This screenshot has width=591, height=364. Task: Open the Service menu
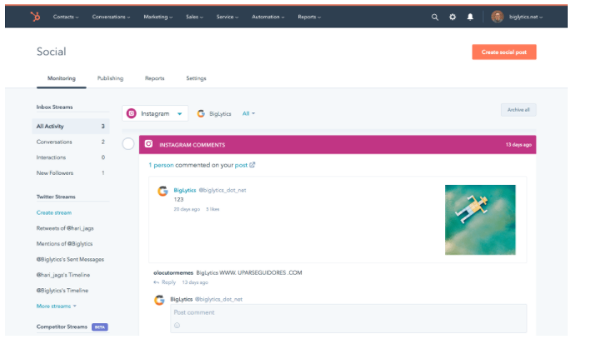click(227, 17)
